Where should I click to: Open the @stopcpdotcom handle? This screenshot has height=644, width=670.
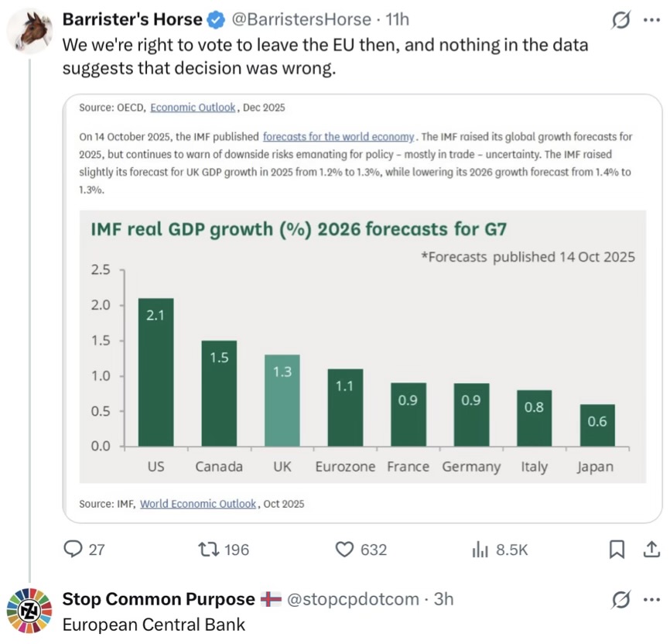coord(354,599)
